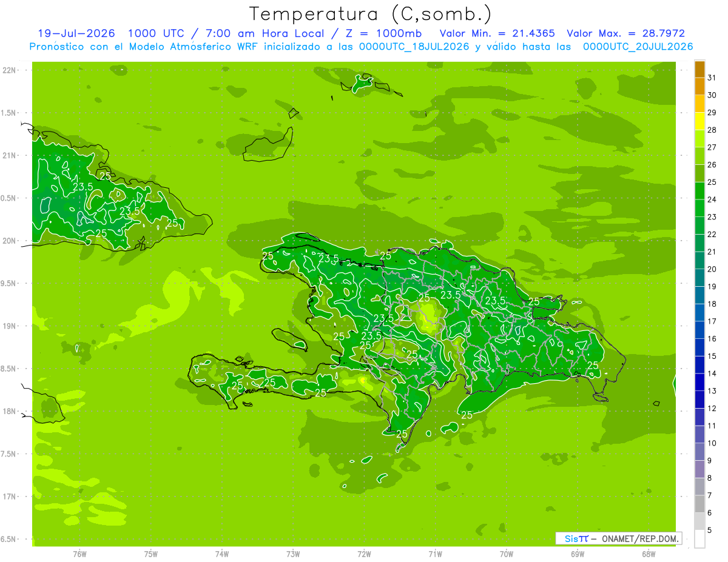Viewport: 728px width, 562px height.
Task: Click longitude axis label '74W'
Action: tap(222, 554)
